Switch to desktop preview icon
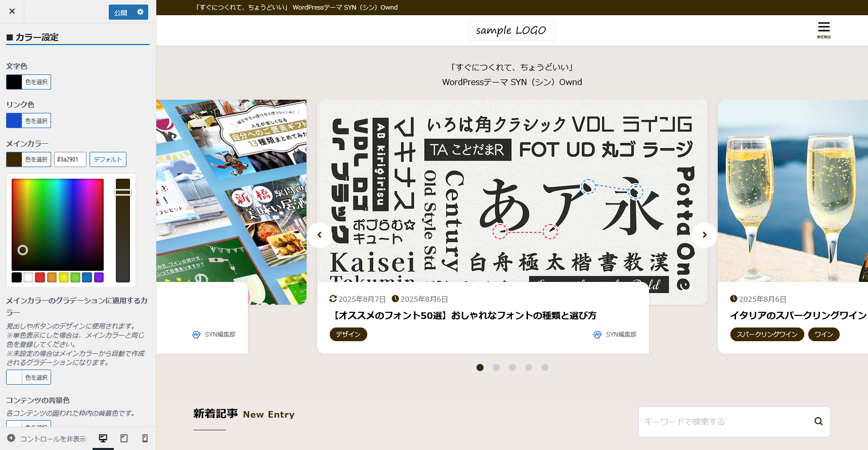 [x=103, y=438]
